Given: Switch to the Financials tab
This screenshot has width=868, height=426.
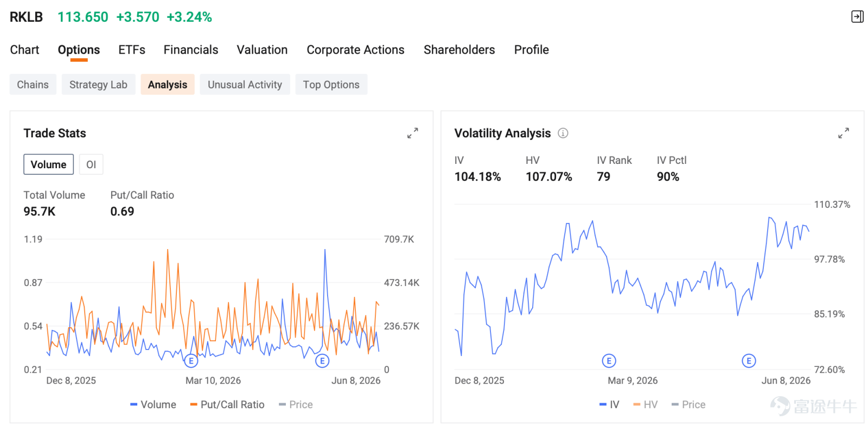Looking at the screenshot, I should tap(191, 50).
